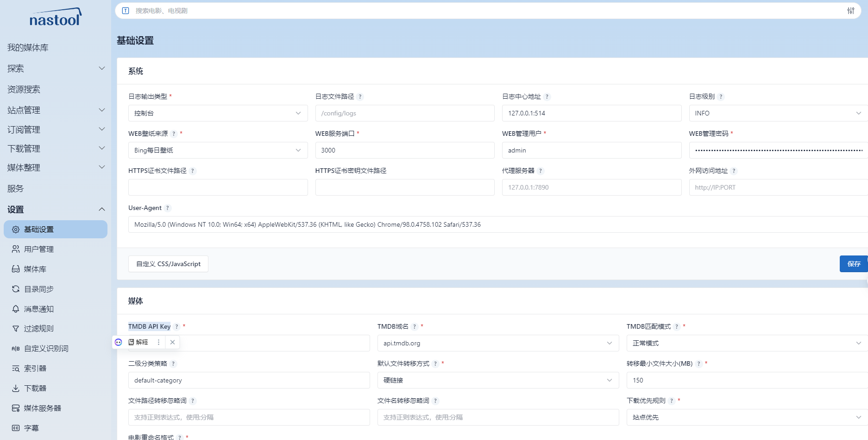Click the help icon beside 默认文件转移方式
868x440 pixels.
[435, 364]
